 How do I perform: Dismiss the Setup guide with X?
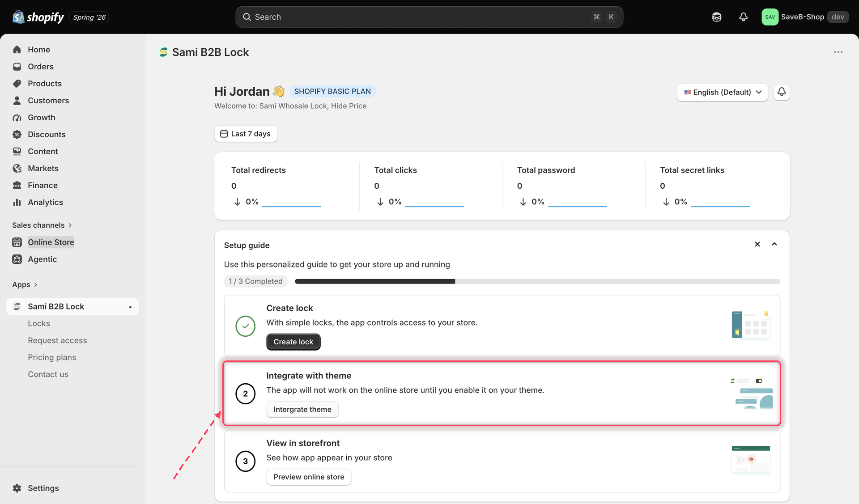coord(757,244)
